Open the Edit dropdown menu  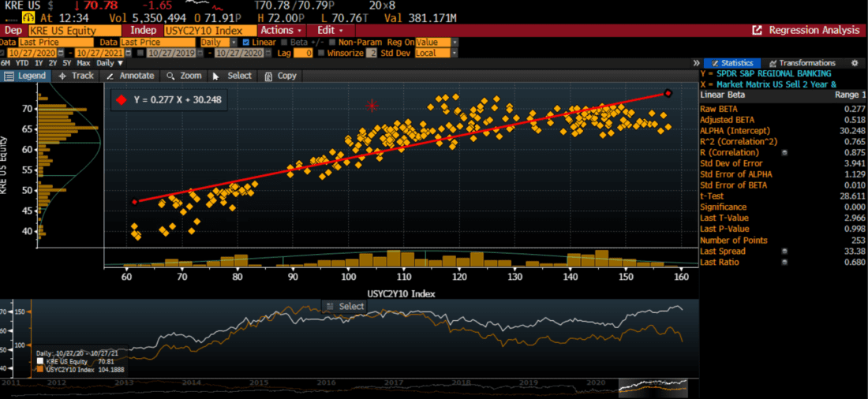pos(330,31)
